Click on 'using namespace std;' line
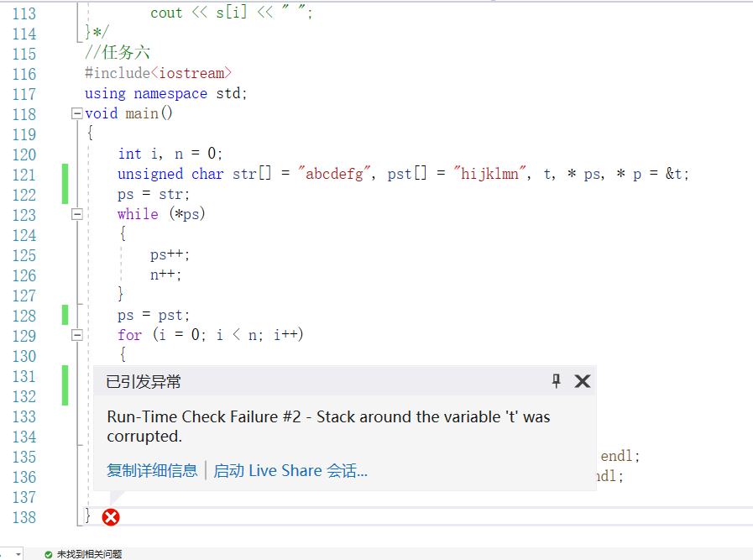The image size is (753, 560). (x=165, y=93)
